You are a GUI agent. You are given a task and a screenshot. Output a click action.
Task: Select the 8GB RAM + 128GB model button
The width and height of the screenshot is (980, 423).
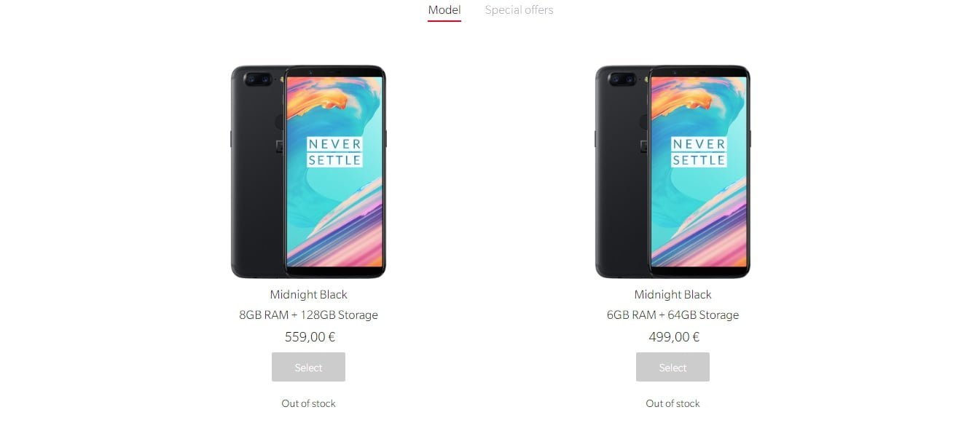click(308, 367)
